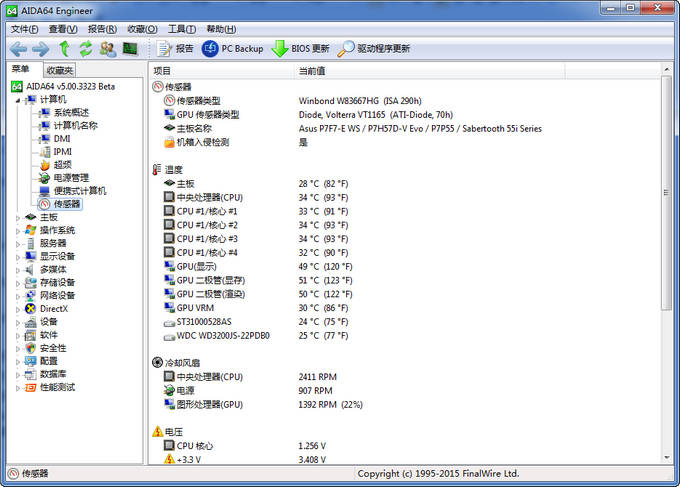Click the 配置 config icon in tree

pos(30,361)
